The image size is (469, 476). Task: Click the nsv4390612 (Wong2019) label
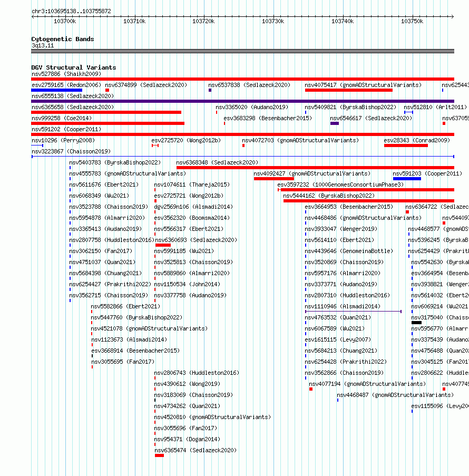click(x=187, y=384)
